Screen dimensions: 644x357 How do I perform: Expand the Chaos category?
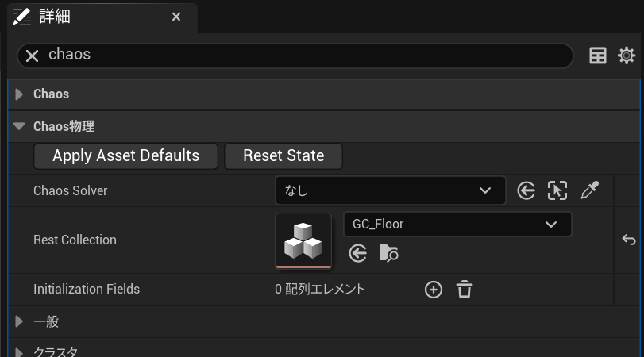click(x=20, y=94)
